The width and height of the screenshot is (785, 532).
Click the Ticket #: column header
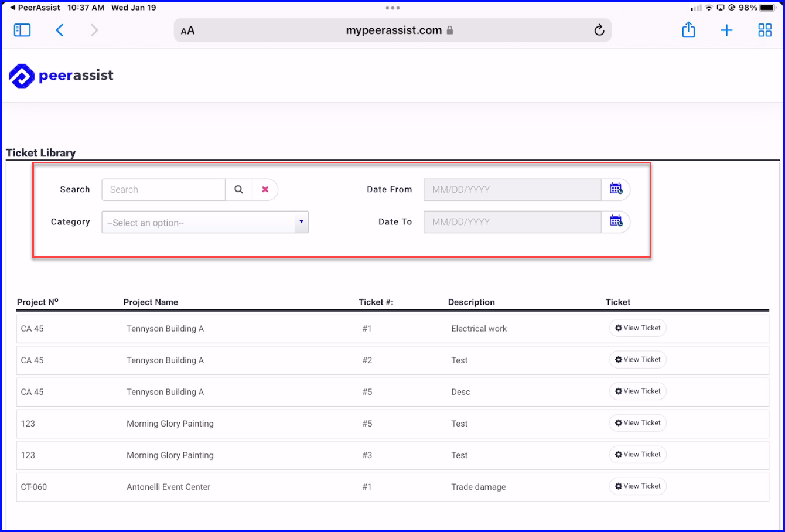376,302
